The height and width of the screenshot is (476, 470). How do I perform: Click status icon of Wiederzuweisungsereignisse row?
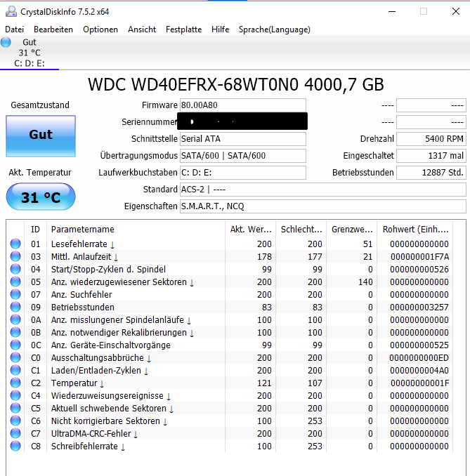coord(15,395)
